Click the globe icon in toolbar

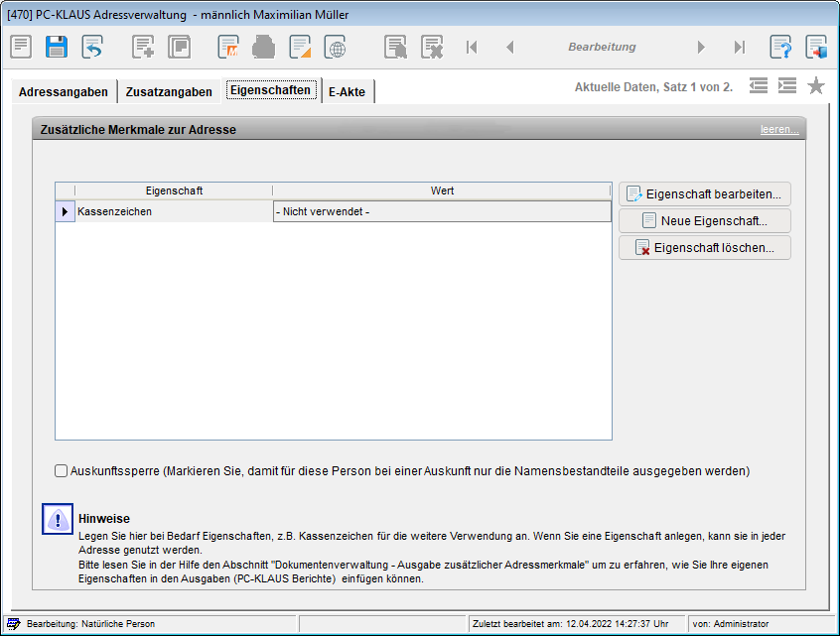point(337,47)
